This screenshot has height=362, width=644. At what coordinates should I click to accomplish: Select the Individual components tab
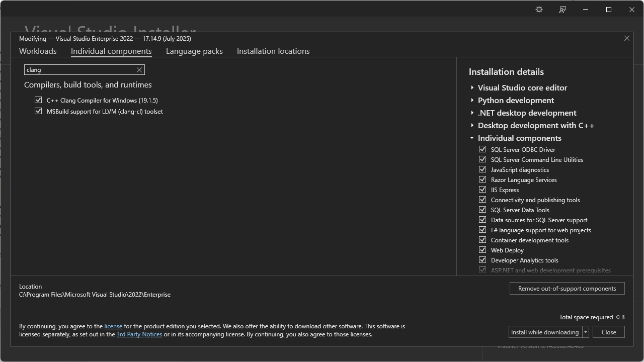point(111,51)
